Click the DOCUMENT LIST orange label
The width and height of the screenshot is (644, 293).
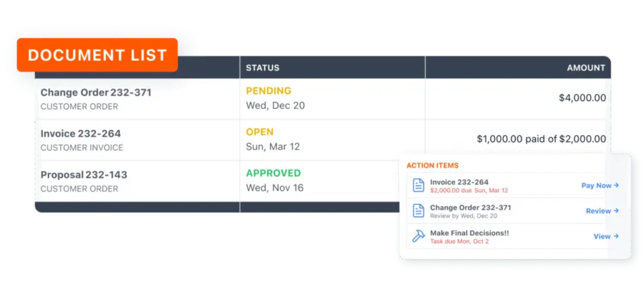pos(97,55)
